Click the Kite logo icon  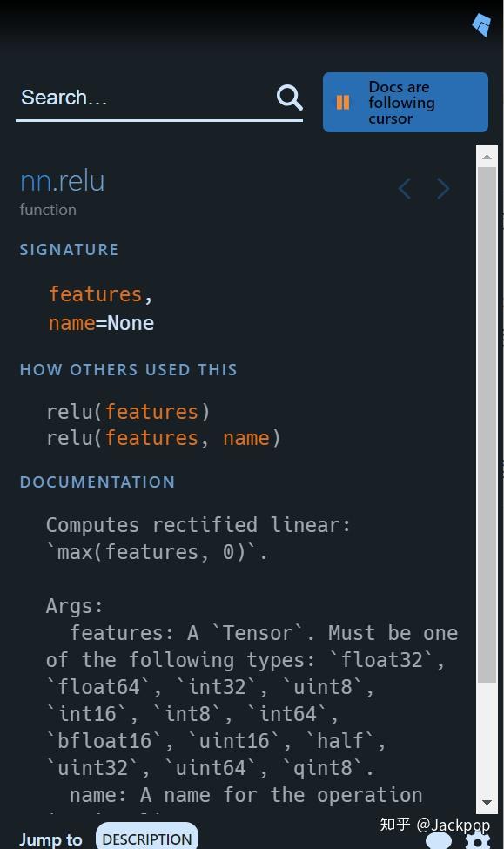(x=481, y=25)
